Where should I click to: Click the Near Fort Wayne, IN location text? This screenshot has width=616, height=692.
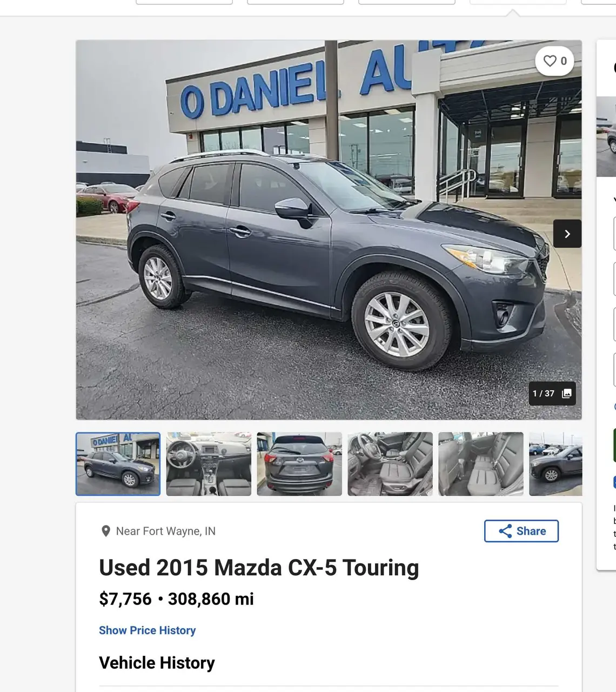coord(166,531)
